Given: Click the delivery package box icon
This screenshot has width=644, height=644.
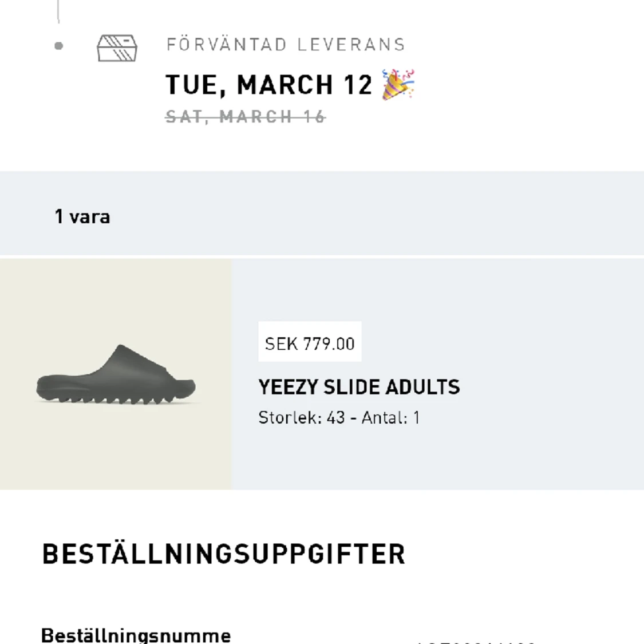Looking at the screenshot, I should click(x=117, y=48).
